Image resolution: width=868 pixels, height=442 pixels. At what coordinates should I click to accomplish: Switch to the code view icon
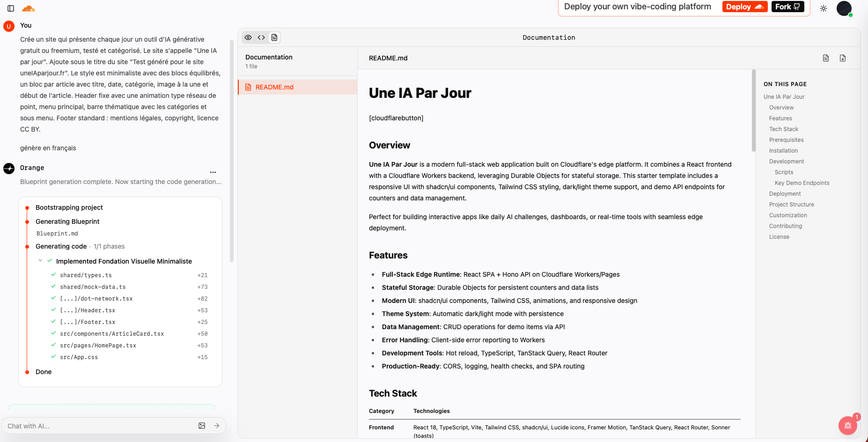click(x=261, y=37)
